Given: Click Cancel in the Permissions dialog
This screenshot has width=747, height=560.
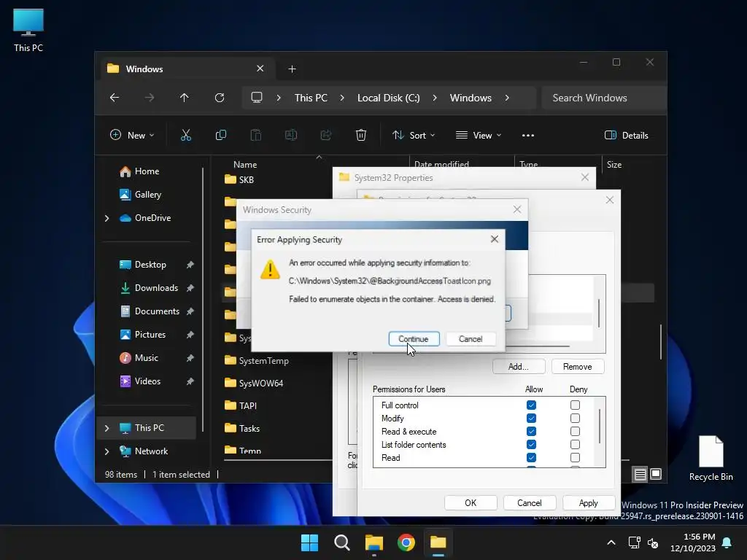Looking at the screenshot, I should click(530, 502).
